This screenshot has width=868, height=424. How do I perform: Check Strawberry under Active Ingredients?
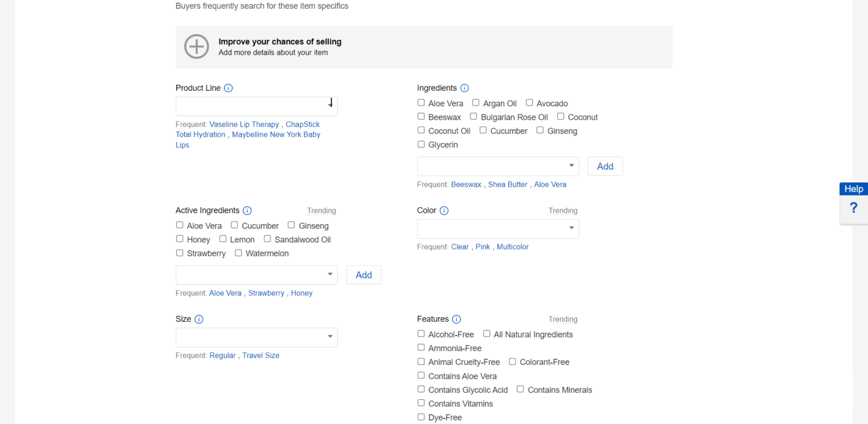tap(180, 253)
